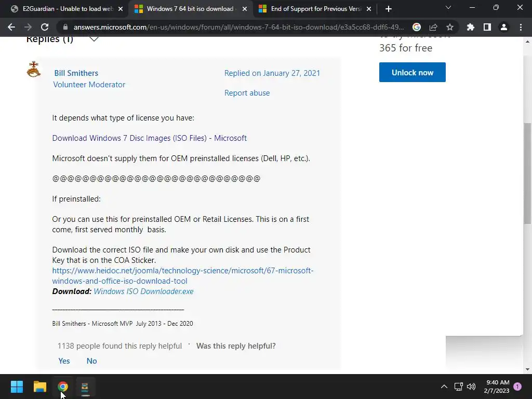Screen dimensions: 532x399
Task: Mark reply not helpful with No
Action: (x=91, y=361)
